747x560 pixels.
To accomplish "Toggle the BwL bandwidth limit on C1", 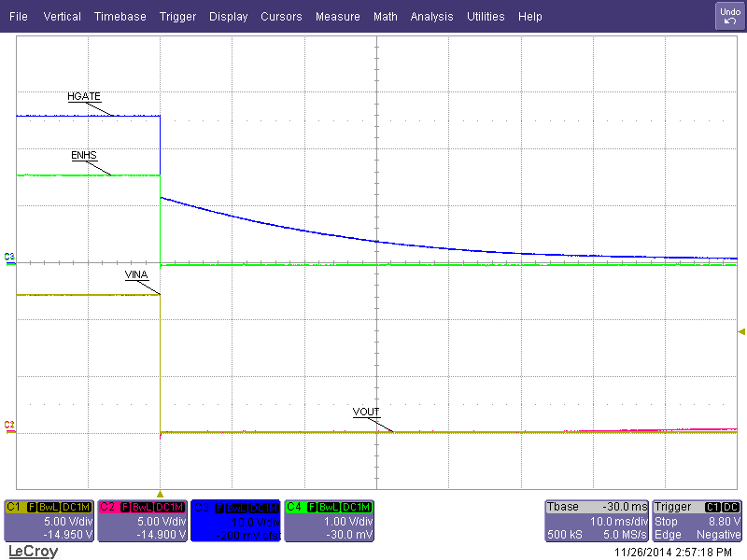I will [49, 507].
